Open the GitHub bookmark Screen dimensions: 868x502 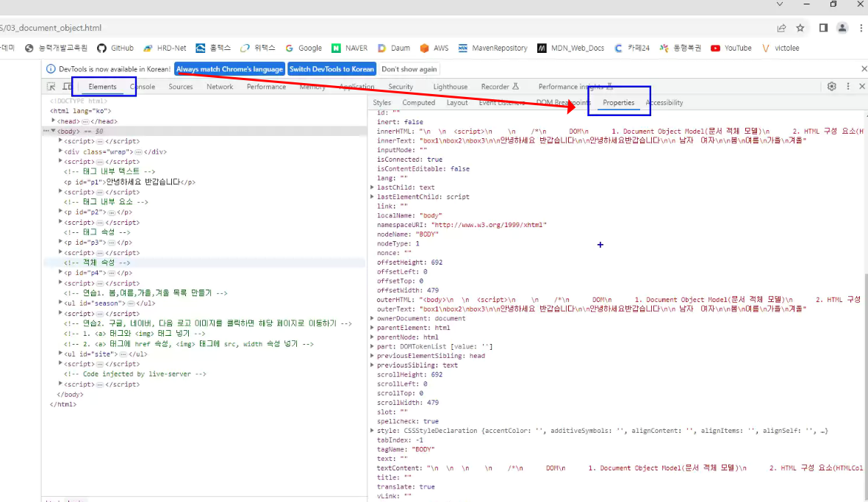pyautogui.click(x=115, y=49)
